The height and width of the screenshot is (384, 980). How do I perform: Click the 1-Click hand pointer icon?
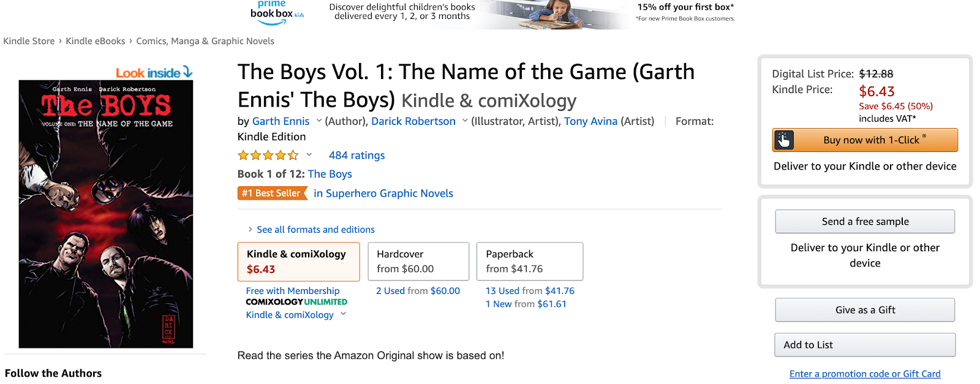pyautogui.click(x=784, y=140)
